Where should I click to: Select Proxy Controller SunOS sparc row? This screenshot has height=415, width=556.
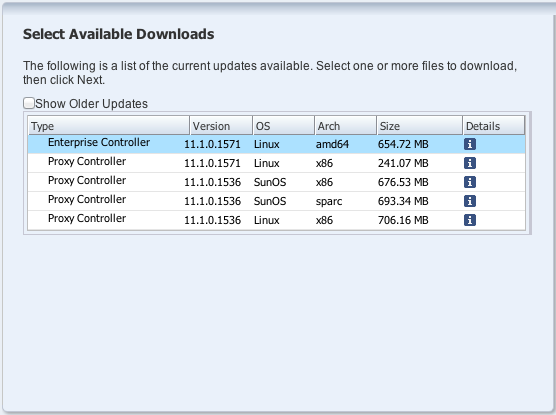277,201
